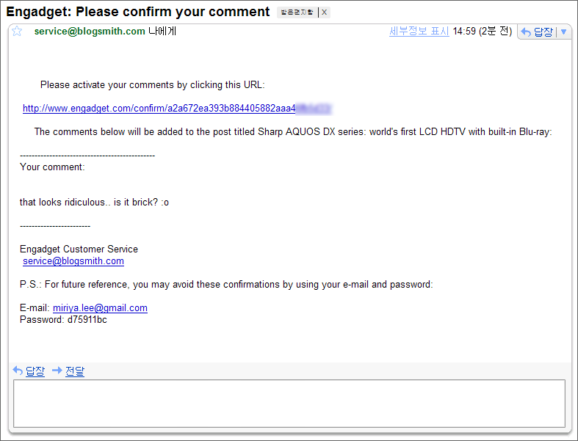Remove the inbox label with X

pos(324,13)
